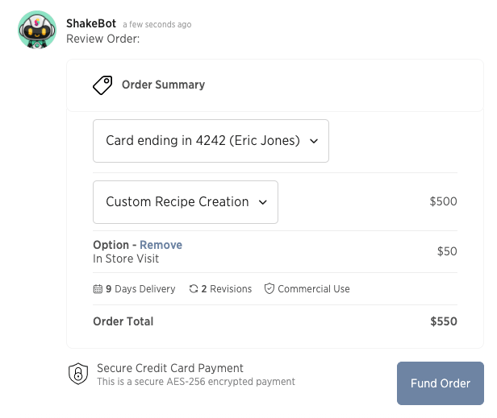The height and width of the screenshot is (418, 497).
Task: Click the Fund Order button
Action: (440, 383)
